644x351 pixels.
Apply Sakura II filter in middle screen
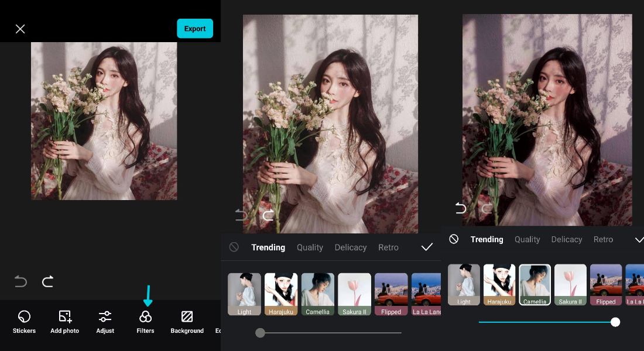(354, 294)
